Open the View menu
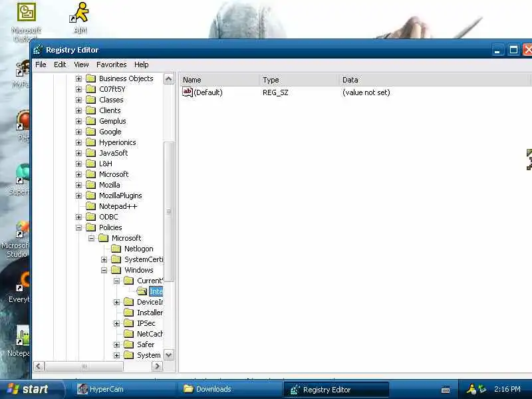Image resolution: width=532 pixels, height=399 pixels. point(81,65)
